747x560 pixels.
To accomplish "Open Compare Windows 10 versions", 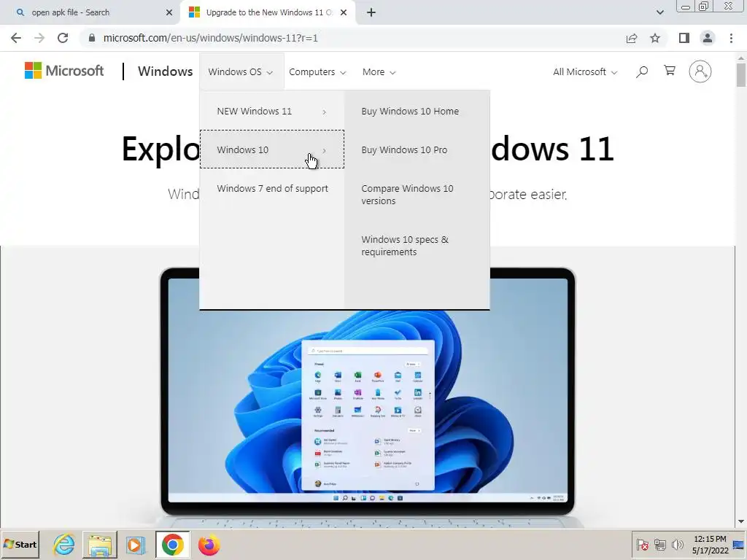I will pyautogui.click(x=407, y=195).
